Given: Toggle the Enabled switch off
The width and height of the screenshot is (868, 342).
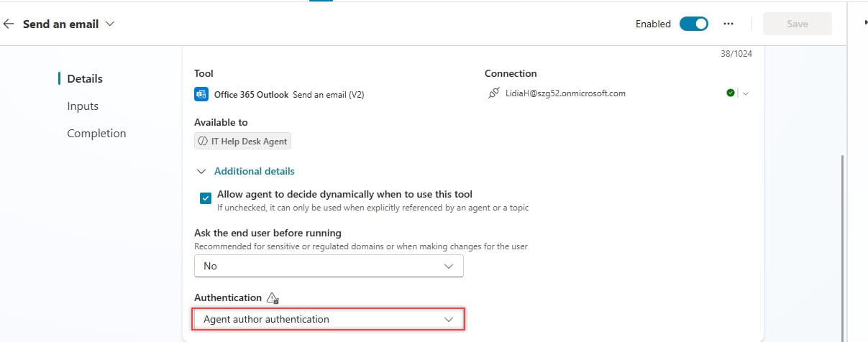Looking at the screenshot, I should pyautogui.click(x=694, y=24).
